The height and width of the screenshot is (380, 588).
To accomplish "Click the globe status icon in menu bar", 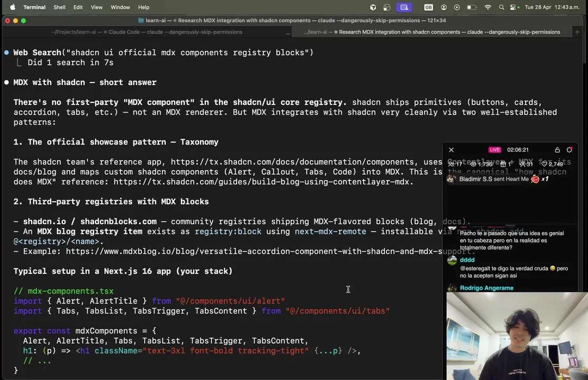I will 387,7.
